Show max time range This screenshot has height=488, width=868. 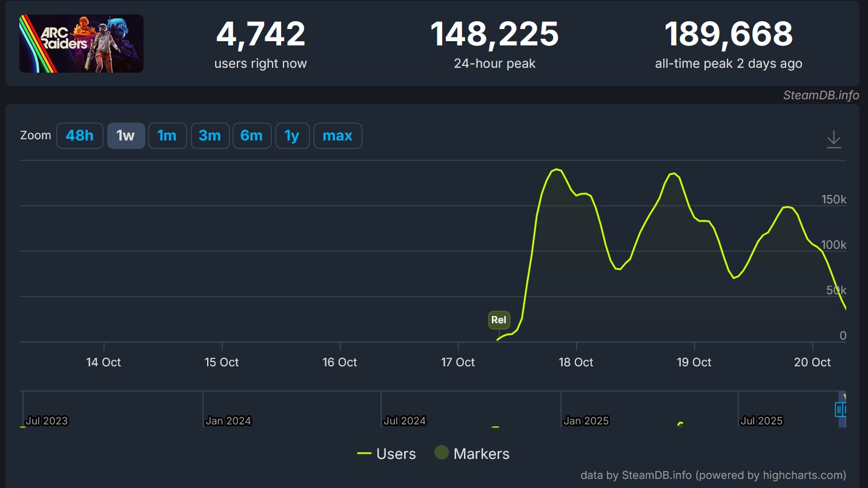tap(337, 136)
